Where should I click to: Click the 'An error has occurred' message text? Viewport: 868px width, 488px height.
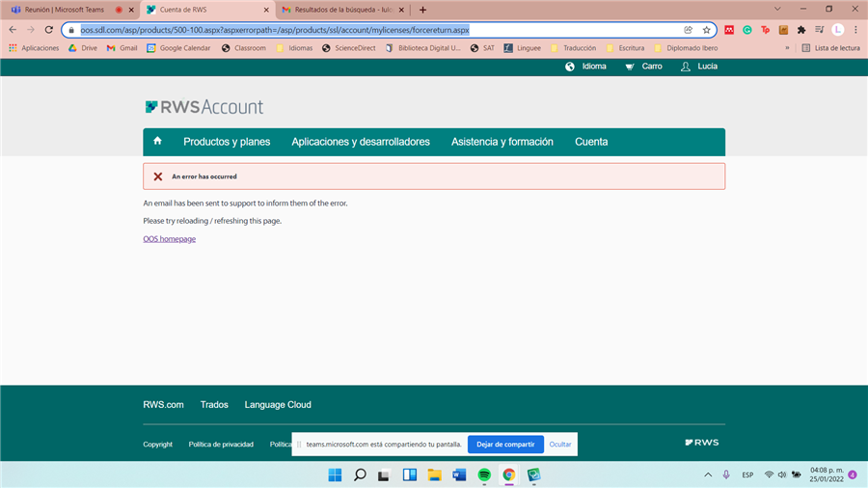(204, 176)
